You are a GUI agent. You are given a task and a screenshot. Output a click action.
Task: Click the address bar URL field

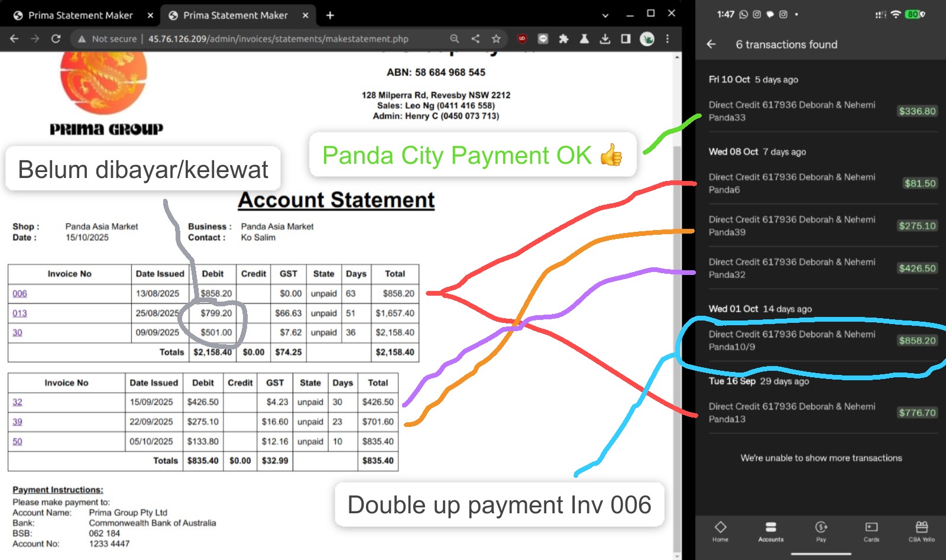278,39
